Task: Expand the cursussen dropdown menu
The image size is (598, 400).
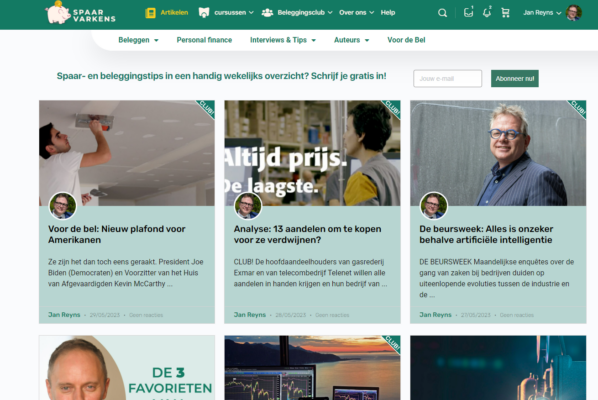Action: coord(251,13)
